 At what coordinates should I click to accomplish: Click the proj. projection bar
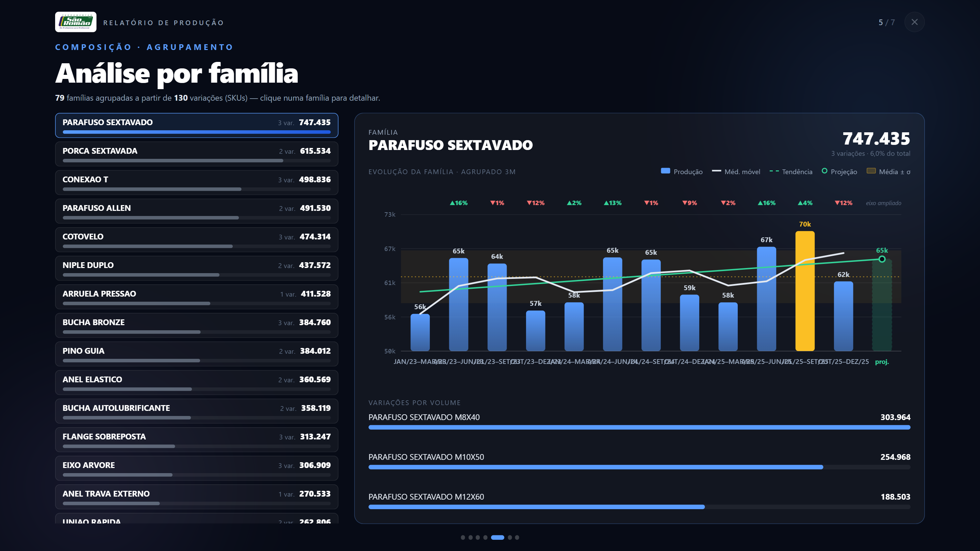(x=882, y=305)
